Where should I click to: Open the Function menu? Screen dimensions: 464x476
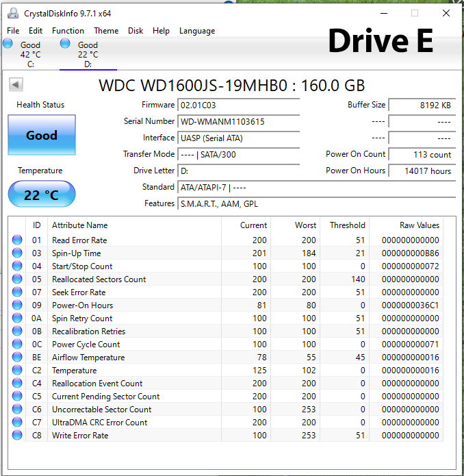point(68,31)
